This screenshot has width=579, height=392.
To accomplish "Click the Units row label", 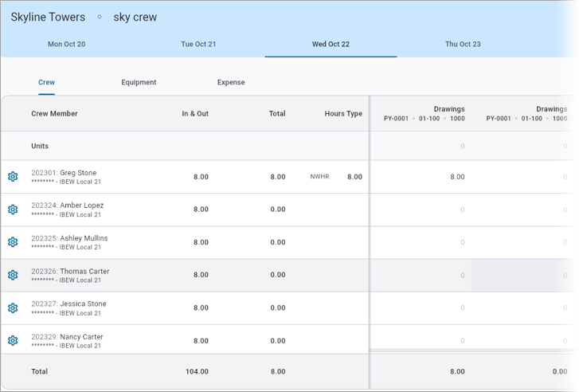I will pyautogui.click(x=40, y=146).
